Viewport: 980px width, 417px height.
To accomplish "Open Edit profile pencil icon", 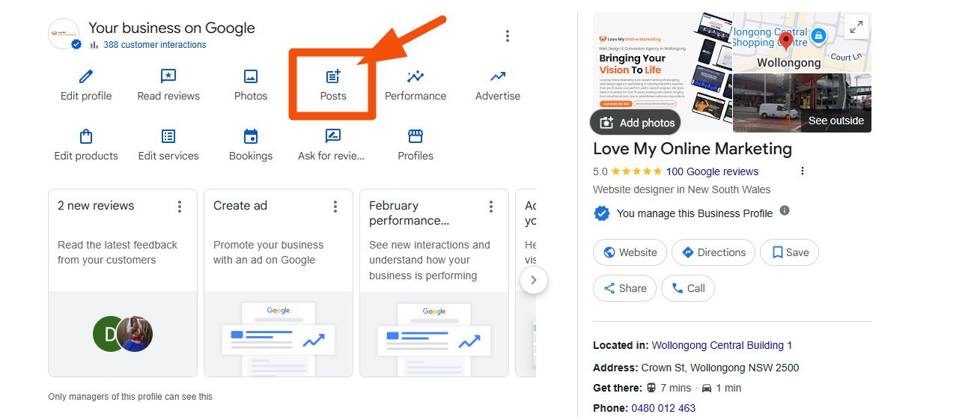I will (86, 76).
